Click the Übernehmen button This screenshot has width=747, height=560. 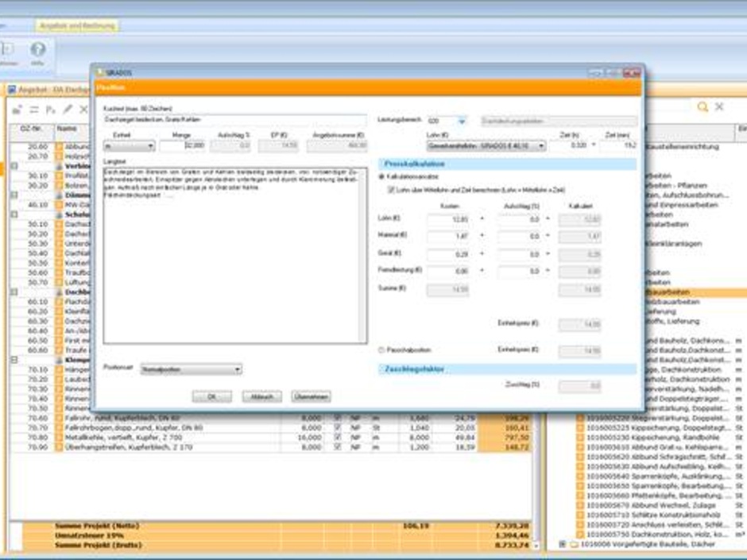(311, 396)
